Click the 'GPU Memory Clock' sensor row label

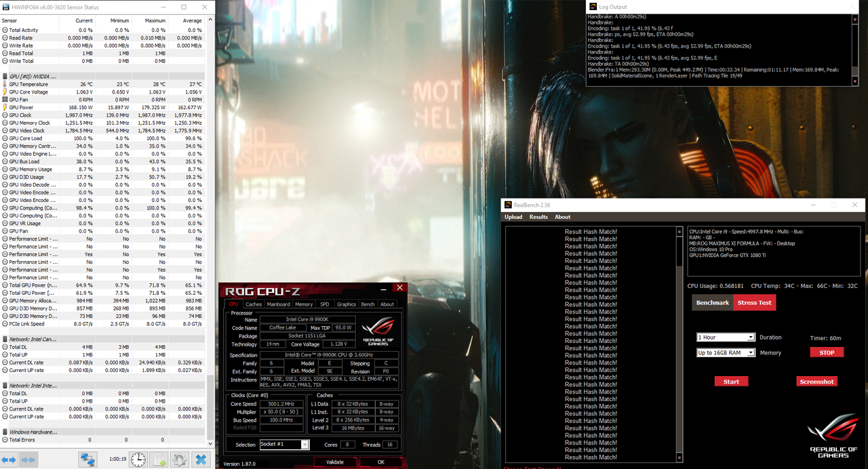[30, 123]
